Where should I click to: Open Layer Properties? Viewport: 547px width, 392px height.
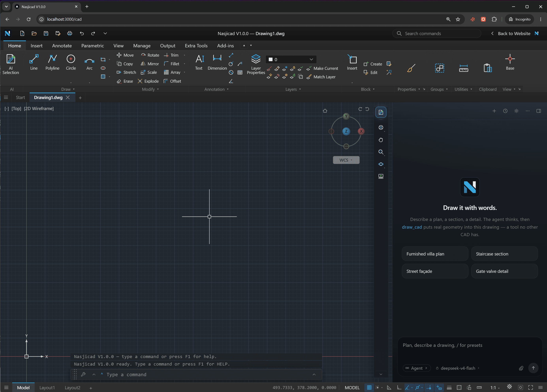[256, 64]
